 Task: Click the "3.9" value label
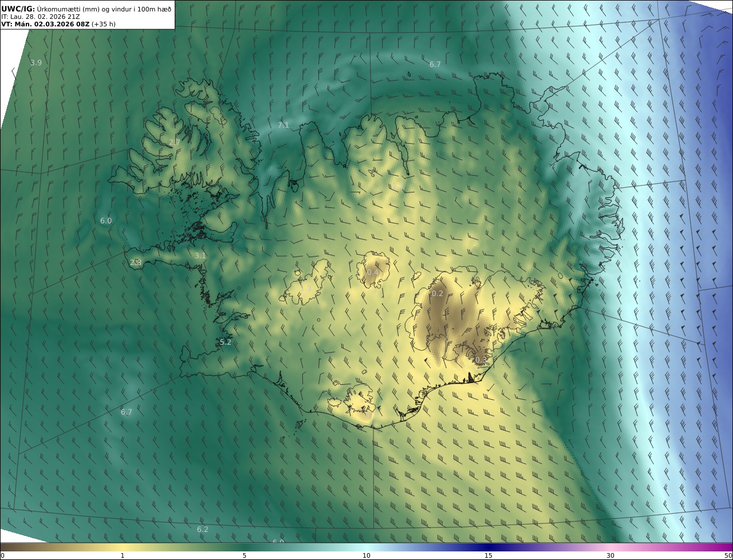36,62
